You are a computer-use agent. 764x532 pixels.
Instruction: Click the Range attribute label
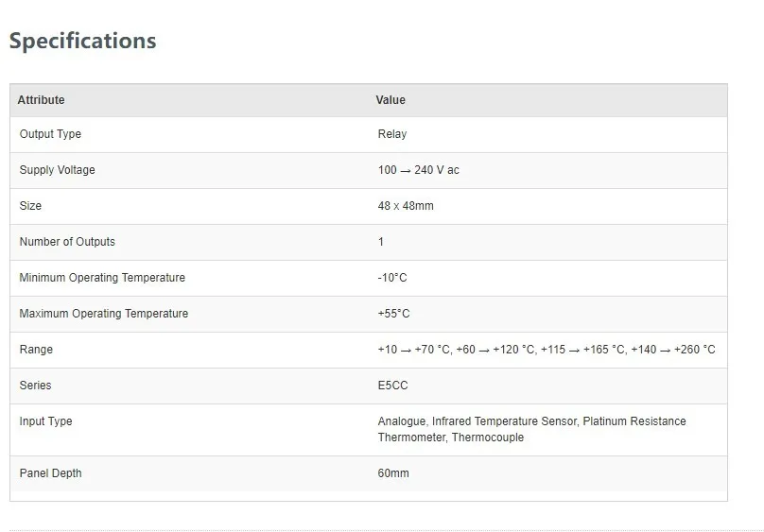point(36,350)
